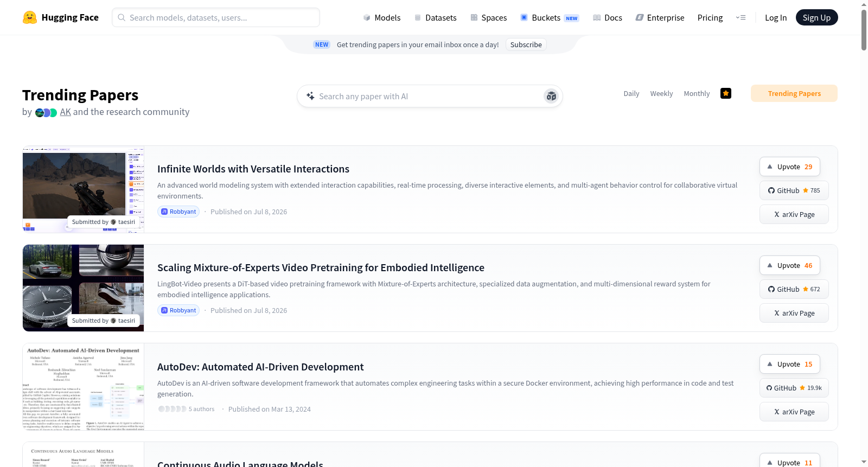Image resolution: width=868 pixels, height=467 pixels.
Task: Focus the models, datasets, users search box
Action: 216,17
